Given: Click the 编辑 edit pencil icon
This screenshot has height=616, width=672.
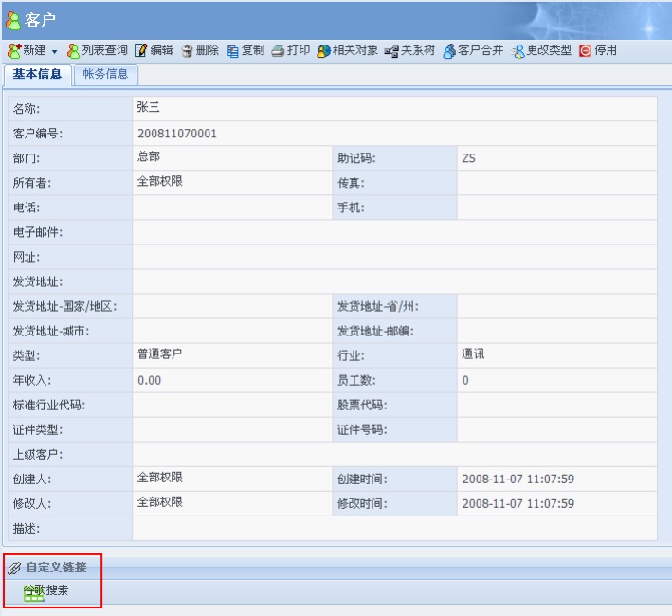Looking at the screenshot, I should [x=140, y=50].
